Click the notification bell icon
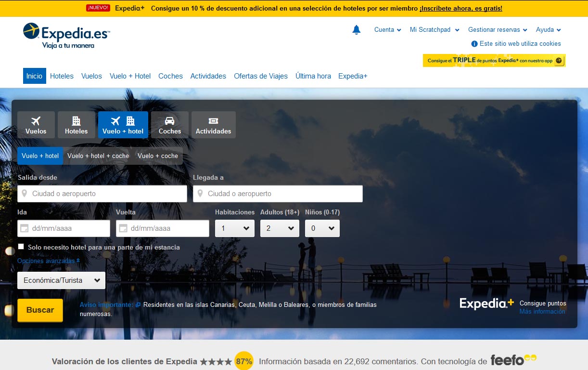The image size is (588, 370). tap(357, 29)
